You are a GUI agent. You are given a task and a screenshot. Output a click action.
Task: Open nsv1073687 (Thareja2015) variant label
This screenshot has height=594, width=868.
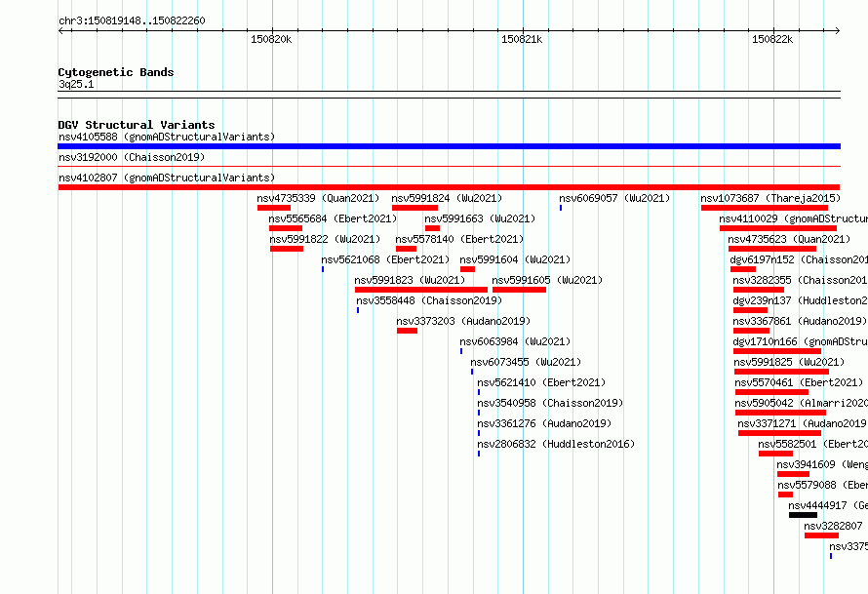coord(770,198)
